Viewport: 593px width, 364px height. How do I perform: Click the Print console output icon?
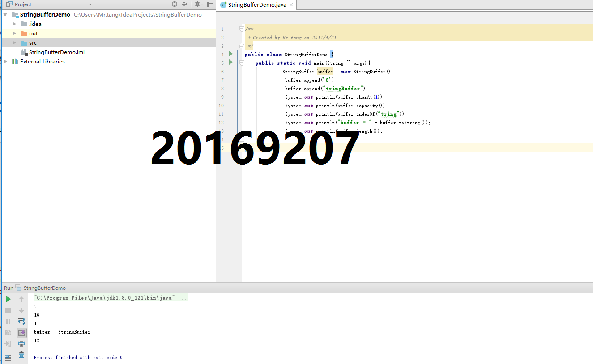click(x=21, y=344)
